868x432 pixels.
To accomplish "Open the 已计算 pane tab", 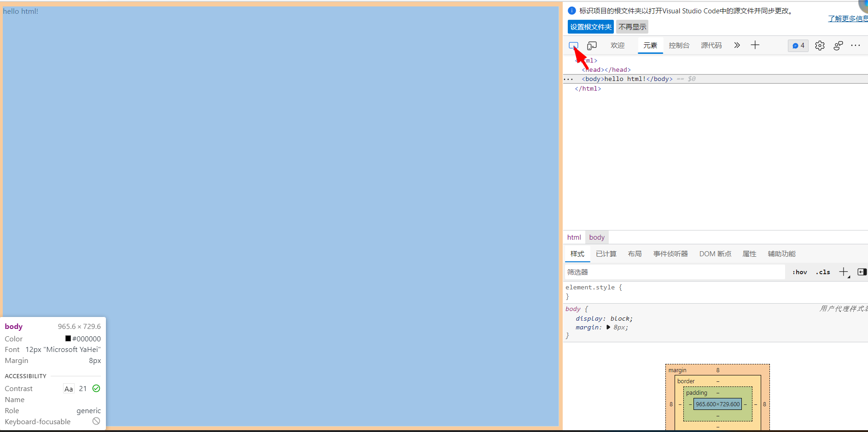I will [606, 254].
